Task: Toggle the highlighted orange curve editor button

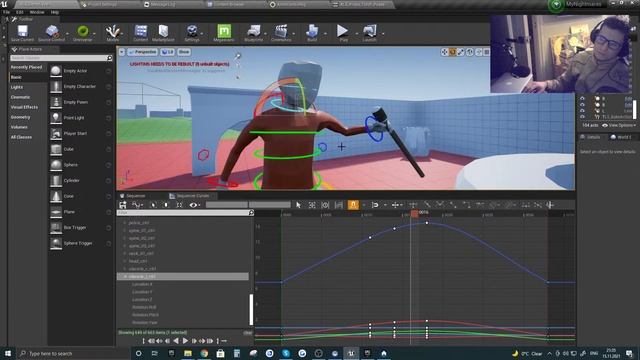Action: tap(353, 205)
